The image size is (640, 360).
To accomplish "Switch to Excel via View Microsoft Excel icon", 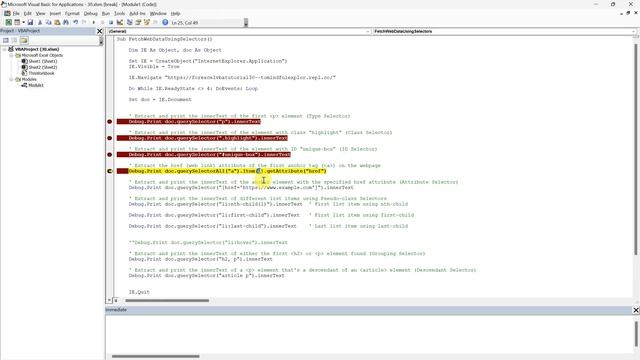I will point(8,22).
